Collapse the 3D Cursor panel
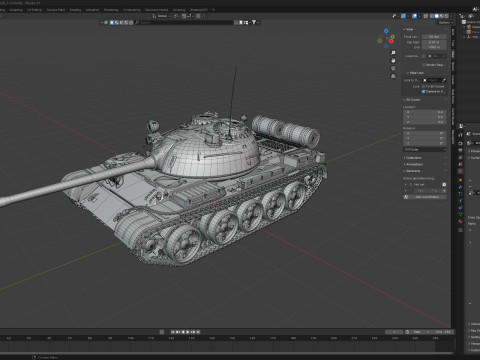Screen dimensions: 480x360 [412, 100]
